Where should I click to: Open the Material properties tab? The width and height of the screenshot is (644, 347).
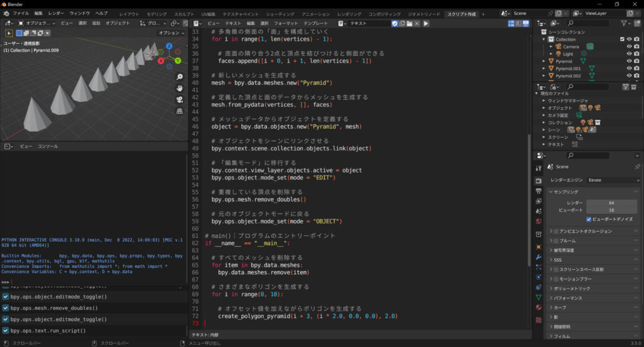[x=538, y=307]
